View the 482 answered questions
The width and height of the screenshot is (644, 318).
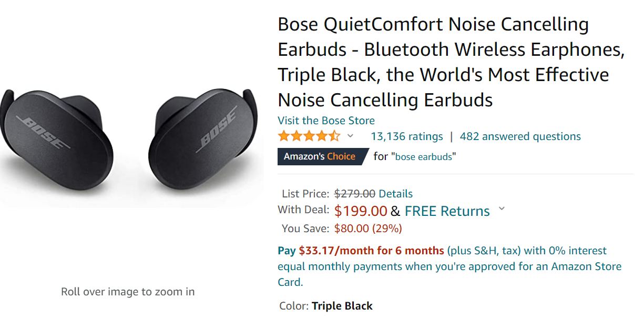click(520, 136)
